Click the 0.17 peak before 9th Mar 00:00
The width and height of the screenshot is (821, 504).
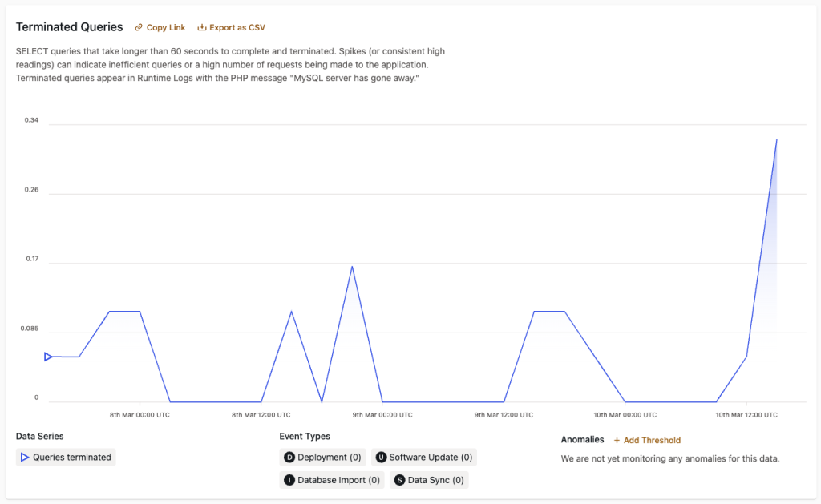coord(352,266)
